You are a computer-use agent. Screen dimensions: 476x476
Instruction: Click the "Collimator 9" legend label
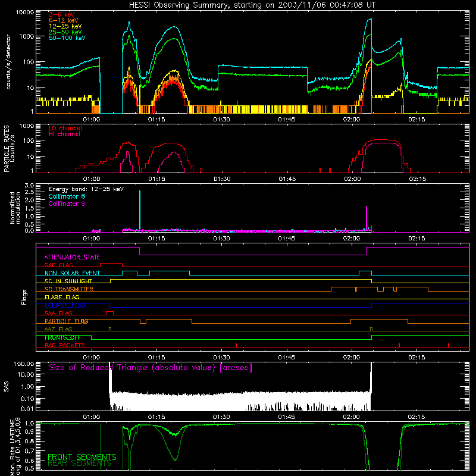(67, 203)
